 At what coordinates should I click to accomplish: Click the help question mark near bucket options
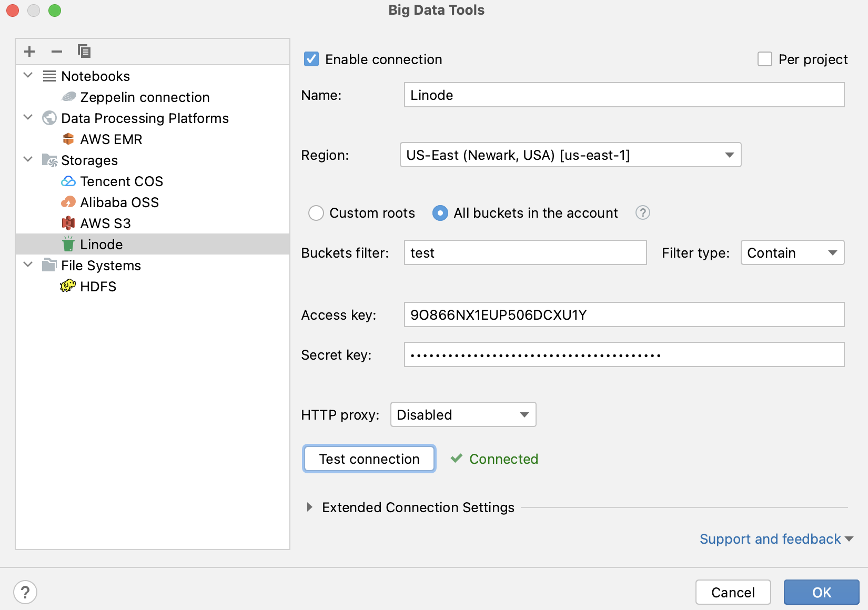point(642,213)
